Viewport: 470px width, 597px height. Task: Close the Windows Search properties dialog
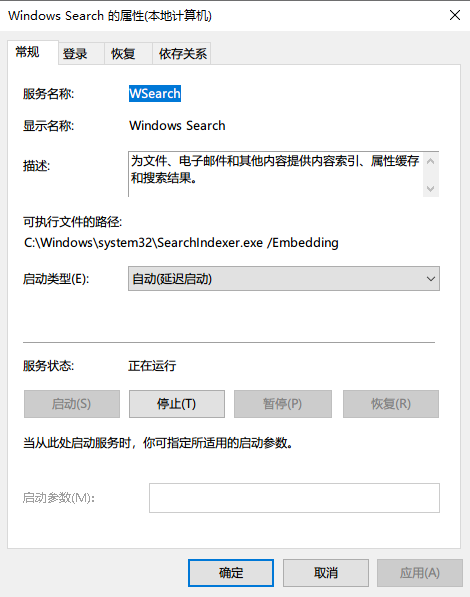455,16
